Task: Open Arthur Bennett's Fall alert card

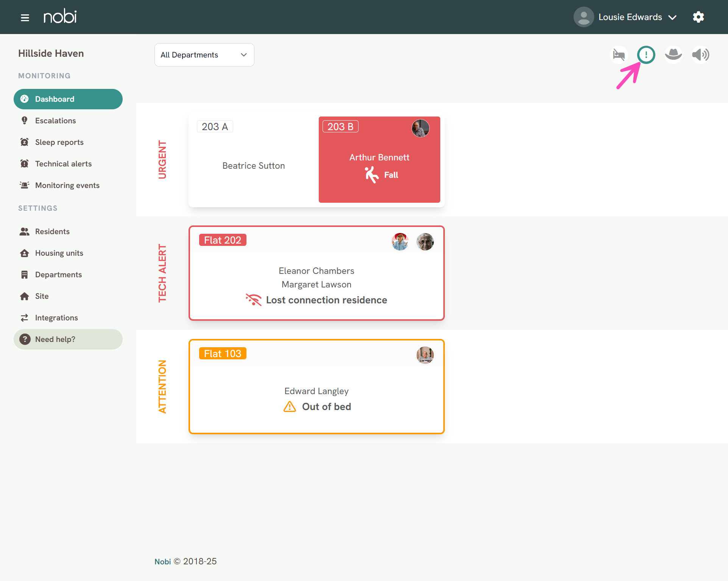Action: point(379,160)
